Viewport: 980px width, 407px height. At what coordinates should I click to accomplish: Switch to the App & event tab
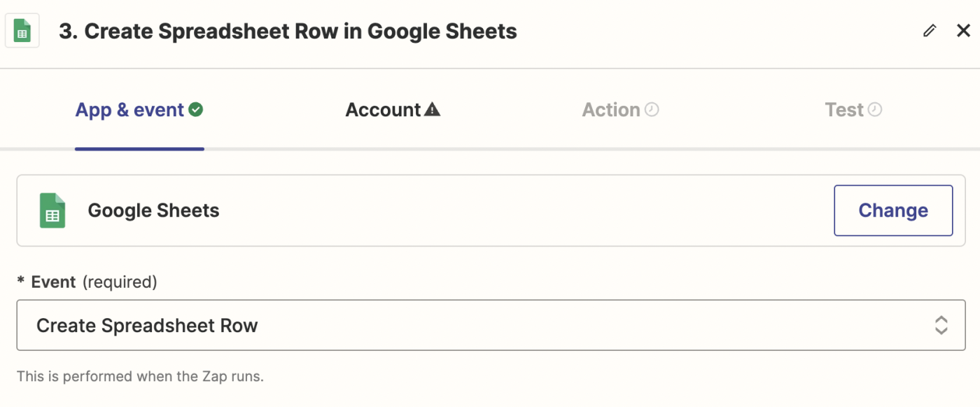point(130,110)
